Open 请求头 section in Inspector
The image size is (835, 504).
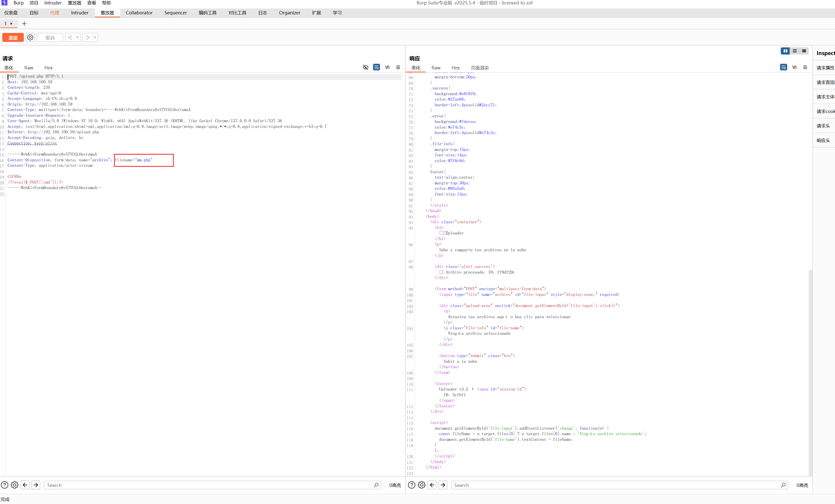pyautogui.click(x=823, y=126)
